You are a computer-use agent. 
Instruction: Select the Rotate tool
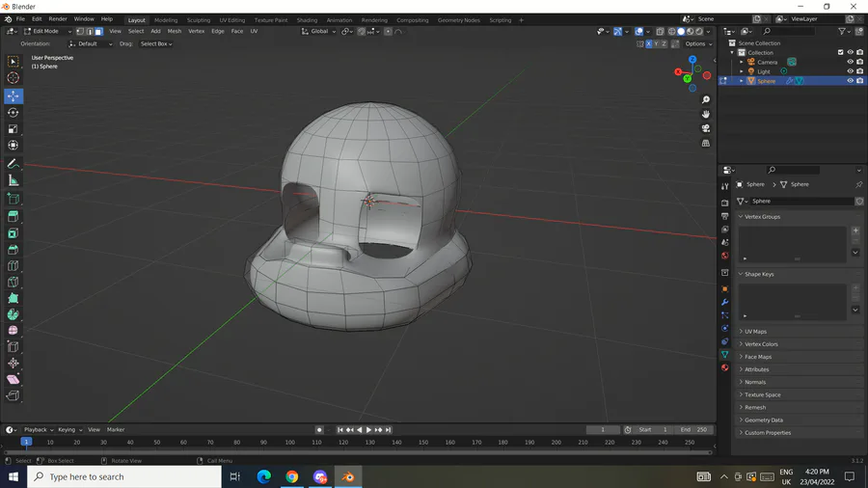coord(14,112)
